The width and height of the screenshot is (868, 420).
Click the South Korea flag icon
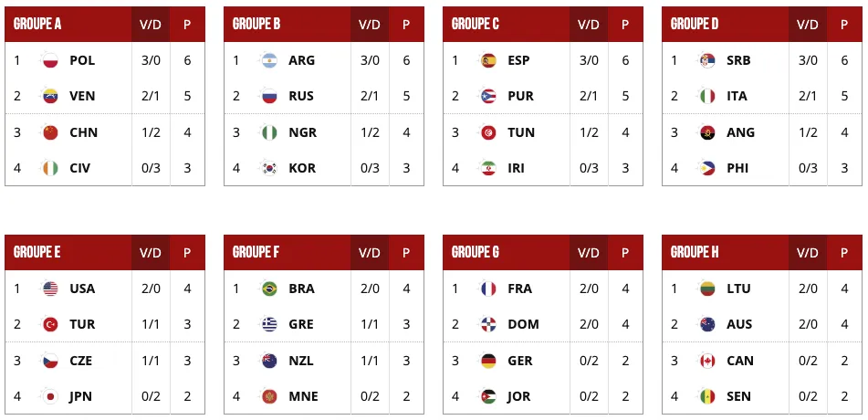click(269, 168)
